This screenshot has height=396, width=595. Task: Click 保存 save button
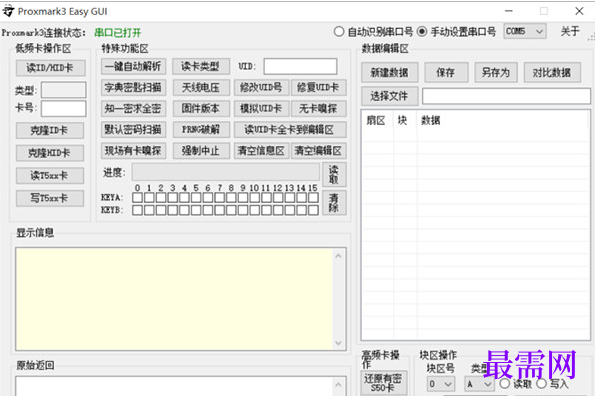(x=446, y=72)
